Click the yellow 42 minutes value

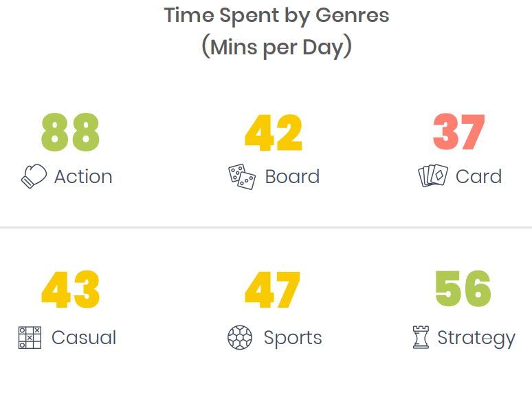point(274,132)
